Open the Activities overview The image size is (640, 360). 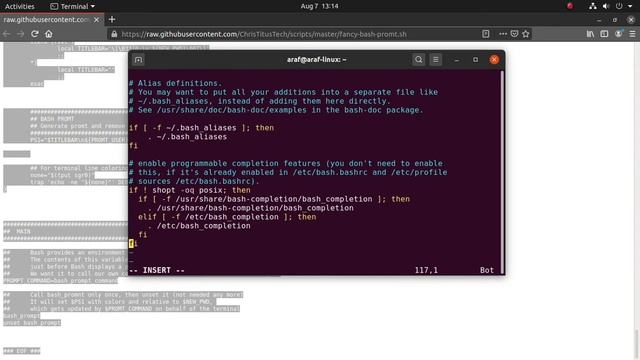(20, 6)
